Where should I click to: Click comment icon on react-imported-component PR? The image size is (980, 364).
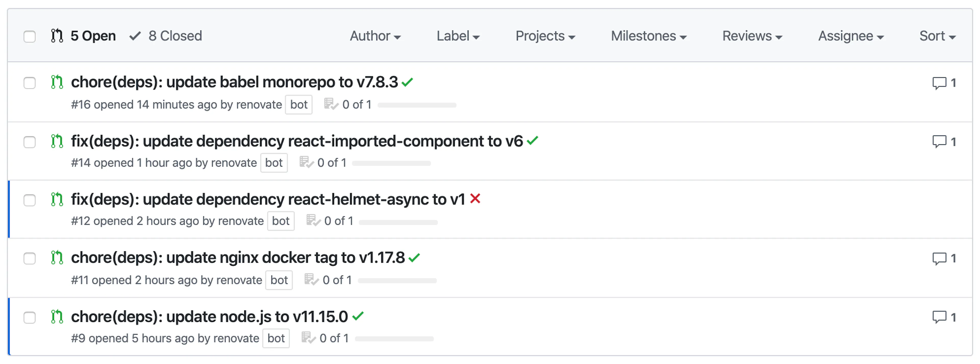939,141
